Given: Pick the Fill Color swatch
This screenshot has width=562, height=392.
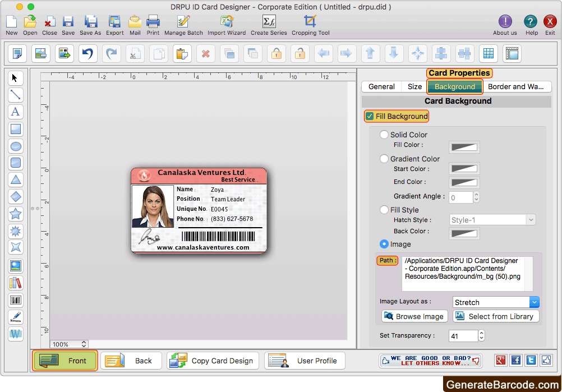Looking at the screenshot, I should point(464,147).
